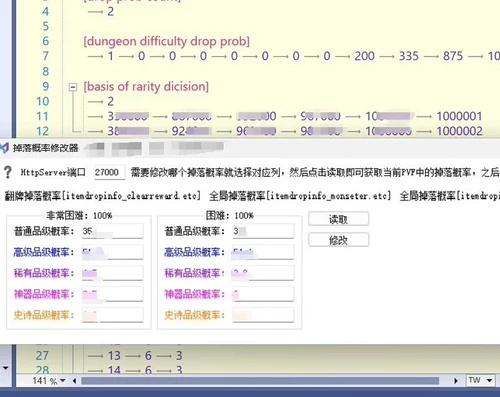Click the value 875 on line 7
Screen dimensions: 500x397
(x=453, y=56)
